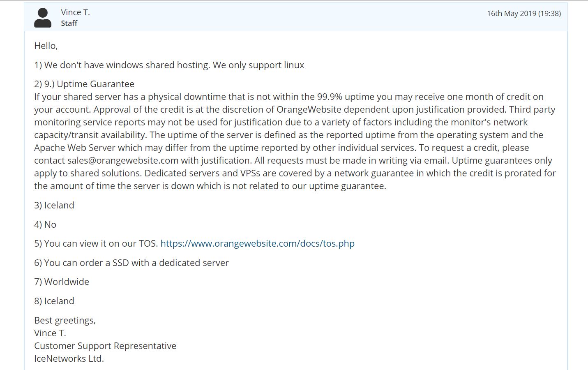Open the orangewebsite.com TOS link
The height and width of the screenshot is (370, 588).
tap(257, 243)
